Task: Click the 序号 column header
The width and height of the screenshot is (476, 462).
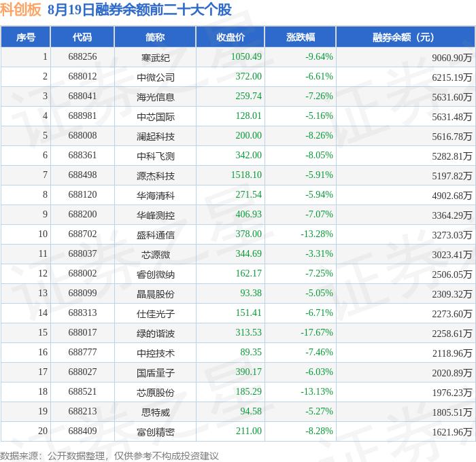Action: [x=26, y=37]
